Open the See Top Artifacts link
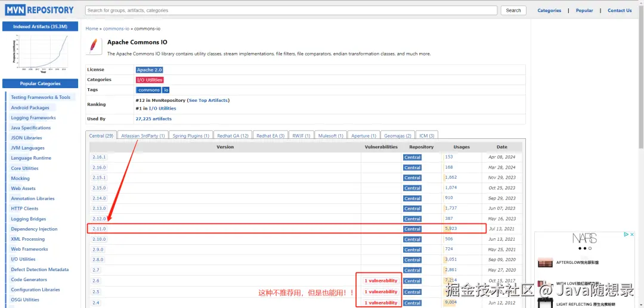Image resolution: width=644 pixels, height=308 pixels. point(208,101)
